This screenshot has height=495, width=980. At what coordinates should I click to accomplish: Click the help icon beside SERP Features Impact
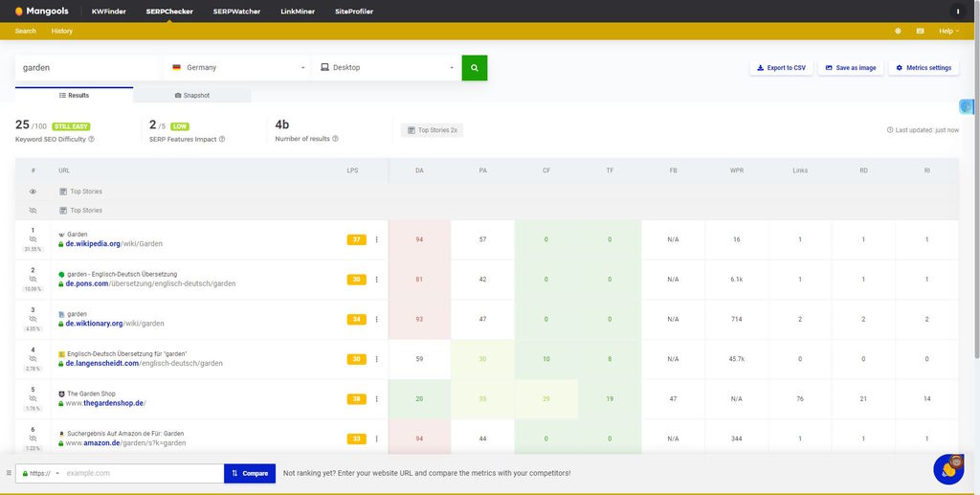pyautogui.click(x=222, y=140)
